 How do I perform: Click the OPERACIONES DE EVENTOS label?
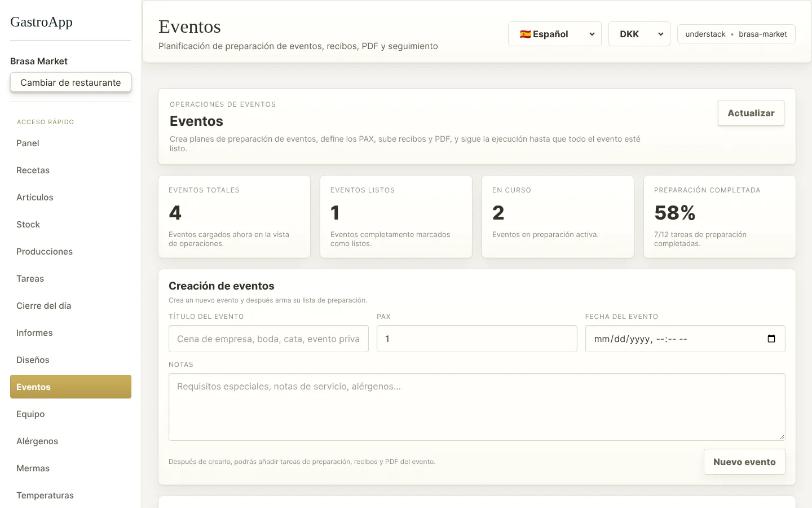pos(223,104)
